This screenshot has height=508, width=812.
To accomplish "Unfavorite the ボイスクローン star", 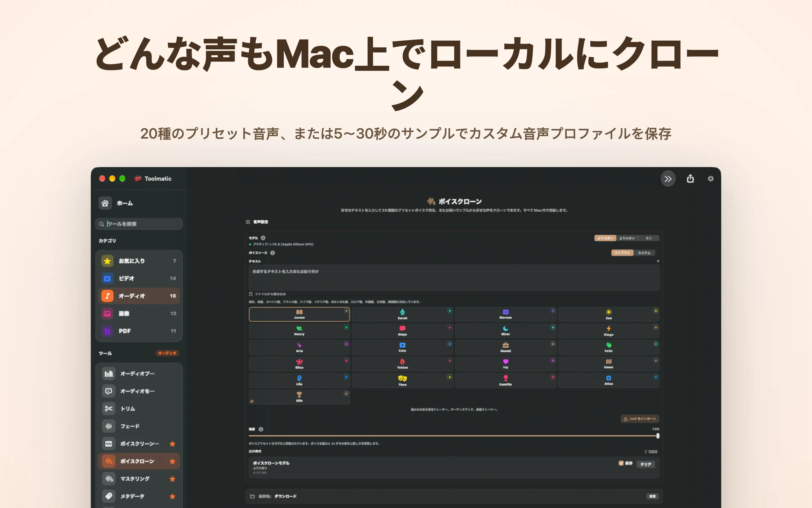I will point(173,461).
